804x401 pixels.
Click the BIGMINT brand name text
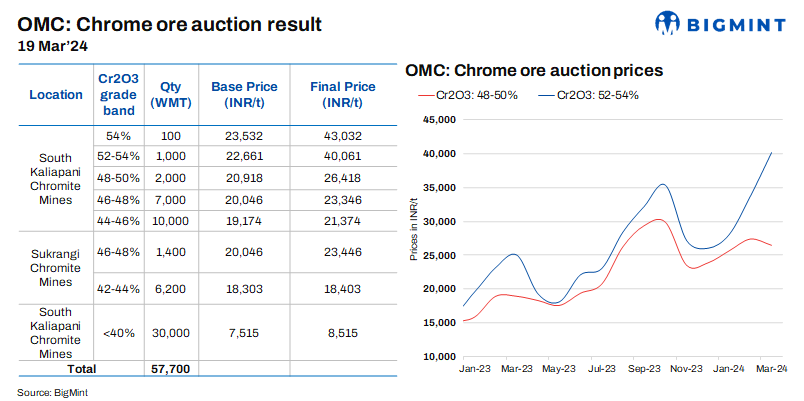(x=732, y=23)
